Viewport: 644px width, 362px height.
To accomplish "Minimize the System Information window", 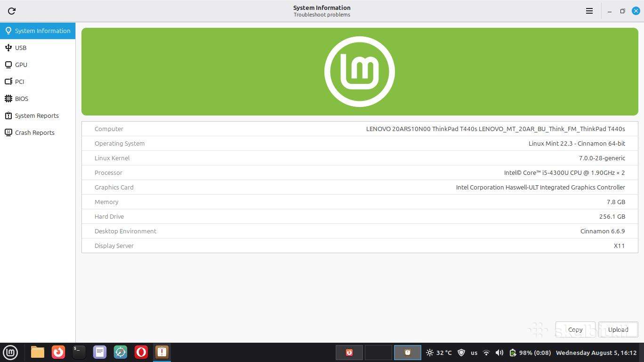I will point(610,11).
